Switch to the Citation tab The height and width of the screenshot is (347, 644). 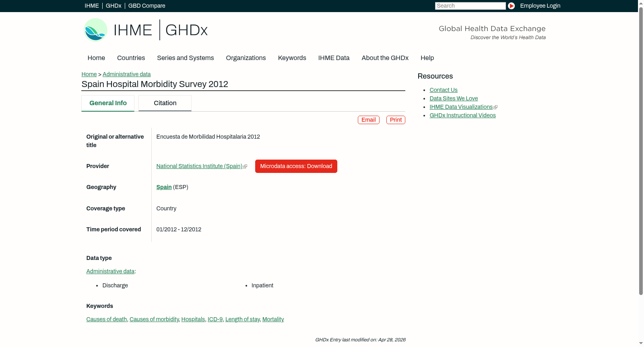165,103
